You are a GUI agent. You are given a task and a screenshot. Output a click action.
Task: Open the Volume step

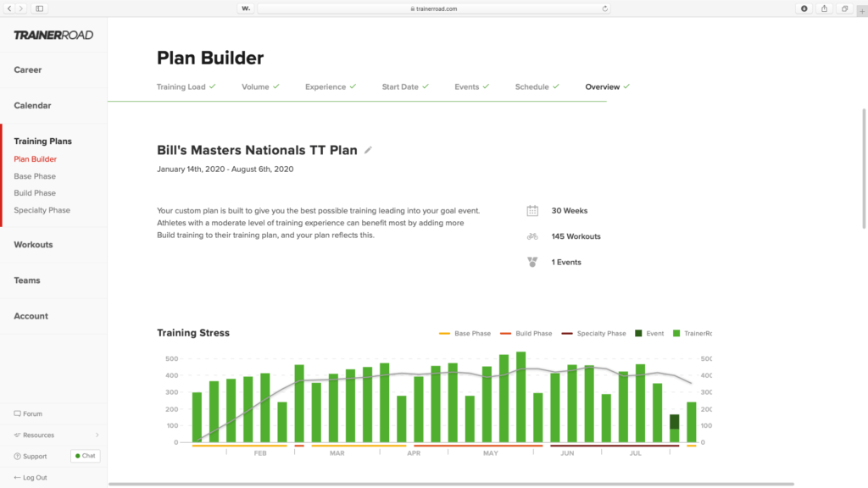(x=260, y=87)
